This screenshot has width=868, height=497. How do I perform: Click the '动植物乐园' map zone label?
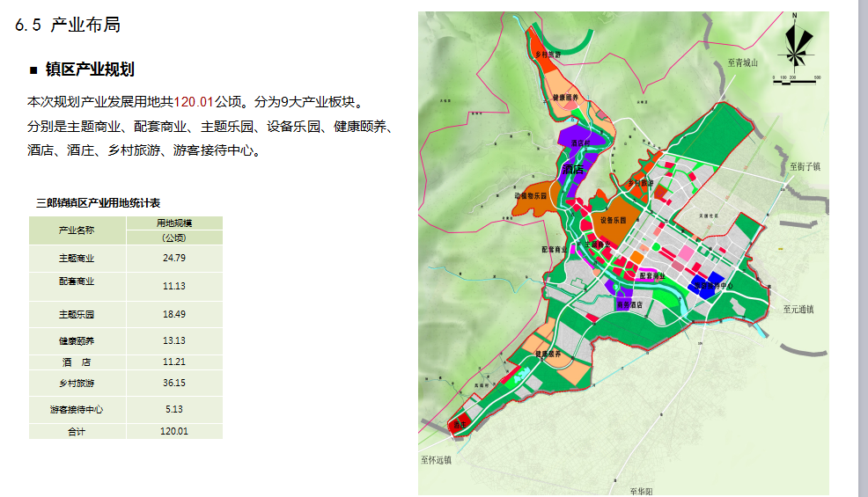tap(530, 196)
